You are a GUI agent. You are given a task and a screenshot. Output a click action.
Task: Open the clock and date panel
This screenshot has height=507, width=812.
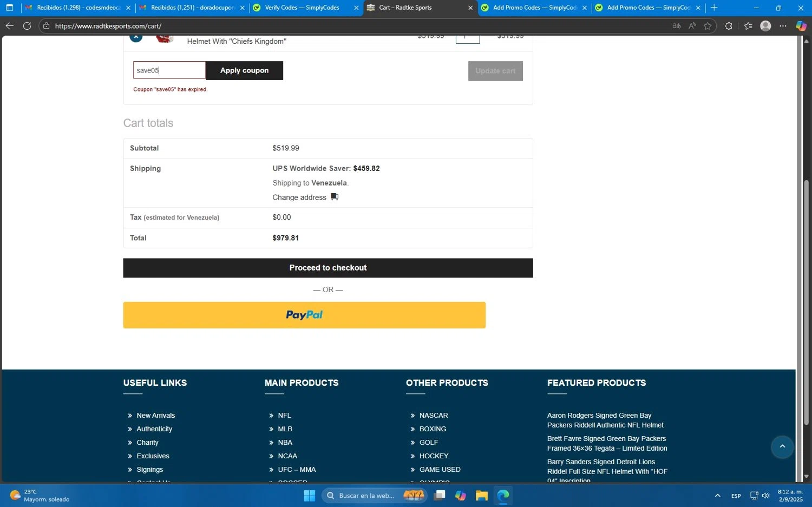pos(790,496)
